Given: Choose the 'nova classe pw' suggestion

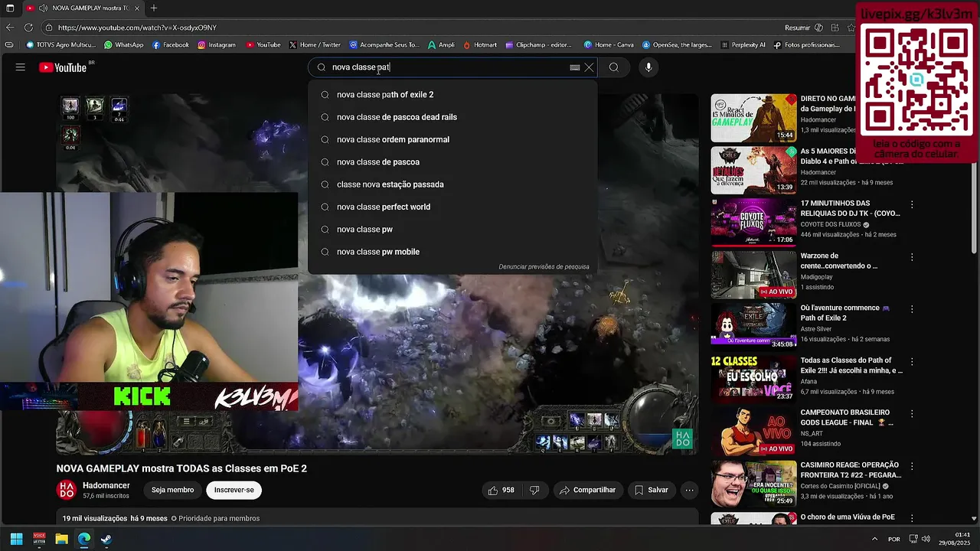Looking at the screenshot, I should pyautogui.click(x=452, y=230).
